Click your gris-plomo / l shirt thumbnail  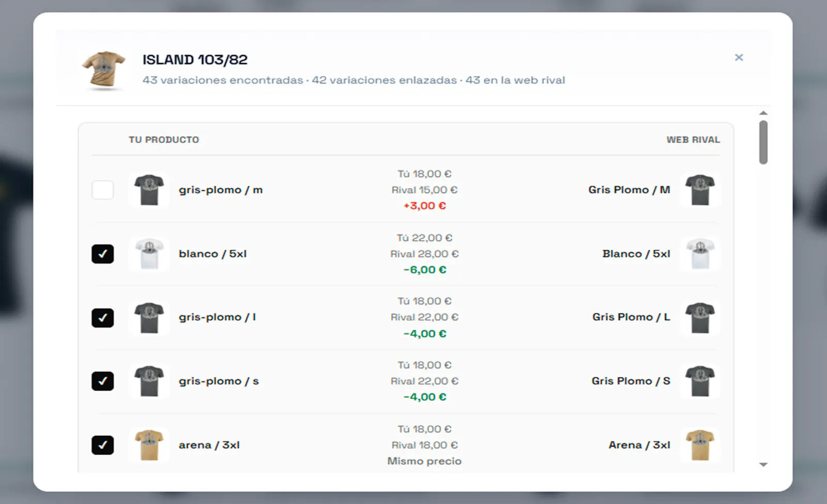(x=149, y=318)
